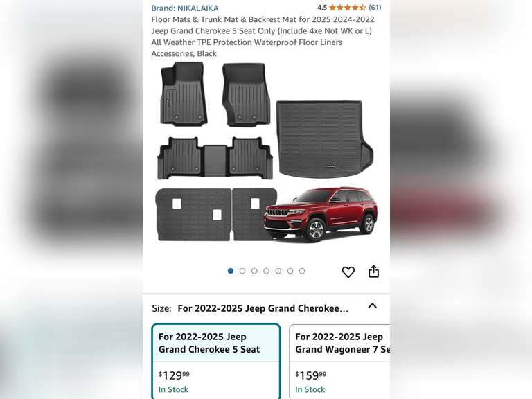Go to second image carousel dot
The image size is (532, 399).
click(x=242, y=271)
